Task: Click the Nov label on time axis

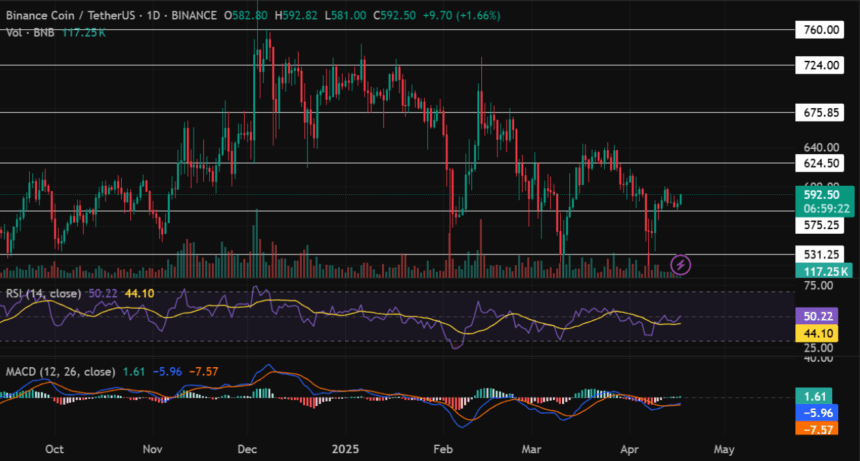Action: click(152, 449)
